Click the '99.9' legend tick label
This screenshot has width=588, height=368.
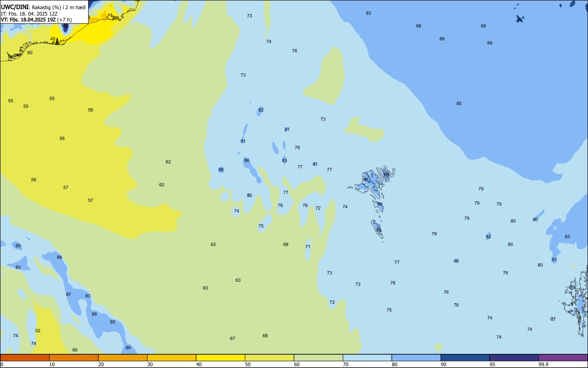coord(543,364)
